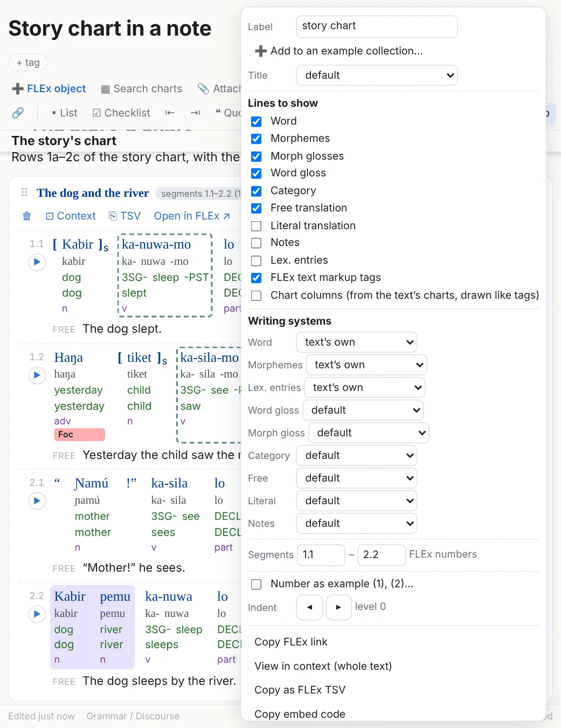
Task: Click the Segments end field 2.2
Action: (x=382, y=555)
